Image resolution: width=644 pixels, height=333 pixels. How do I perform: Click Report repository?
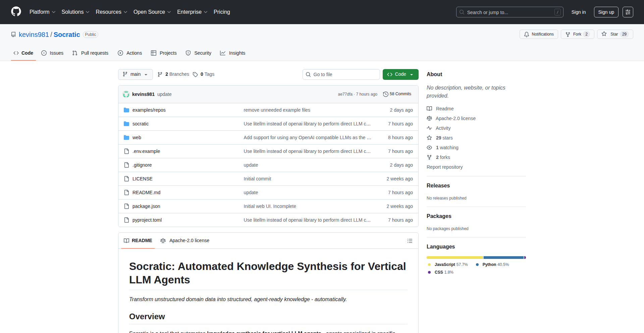(444, 167)
